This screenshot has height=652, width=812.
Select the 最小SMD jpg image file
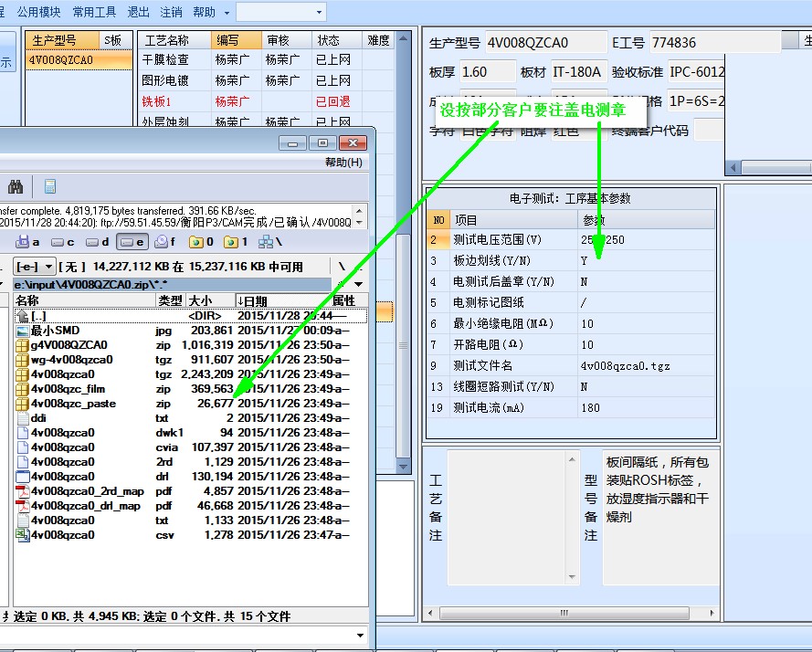[191, 331]
